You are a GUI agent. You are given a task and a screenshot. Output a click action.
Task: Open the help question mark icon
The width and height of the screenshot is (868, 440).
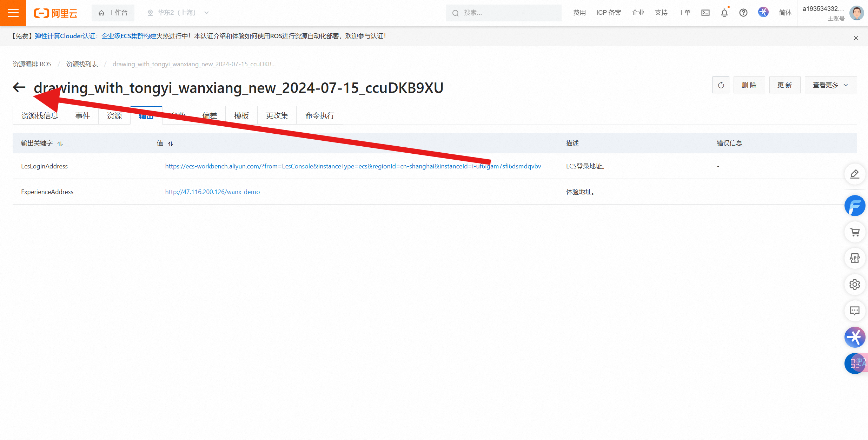click(x=743, y=13)
